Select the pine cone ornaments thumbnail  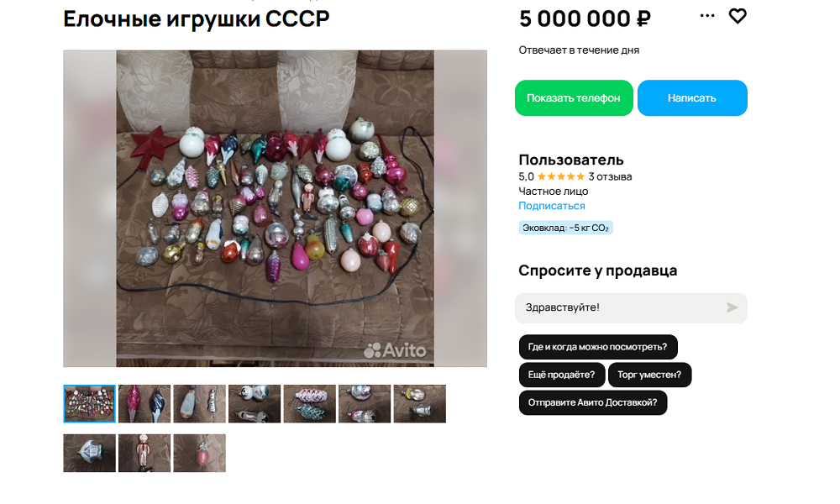(x=310, y=404)
